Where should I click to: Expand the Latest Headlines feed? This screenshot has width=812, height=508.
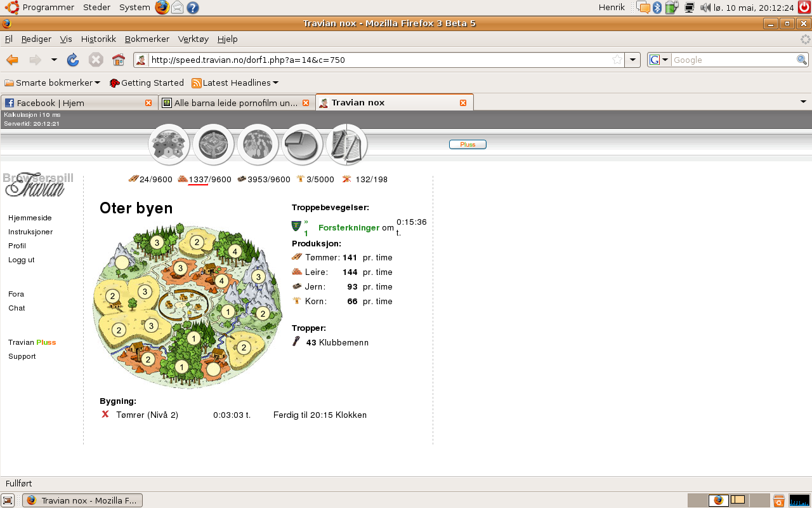point(235,83)
